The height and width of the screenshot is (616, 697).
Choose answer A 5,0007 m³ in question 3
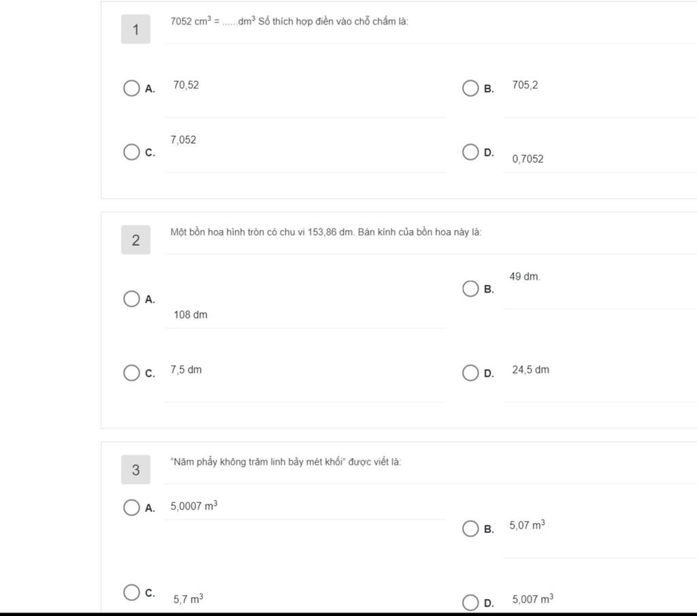131,507
